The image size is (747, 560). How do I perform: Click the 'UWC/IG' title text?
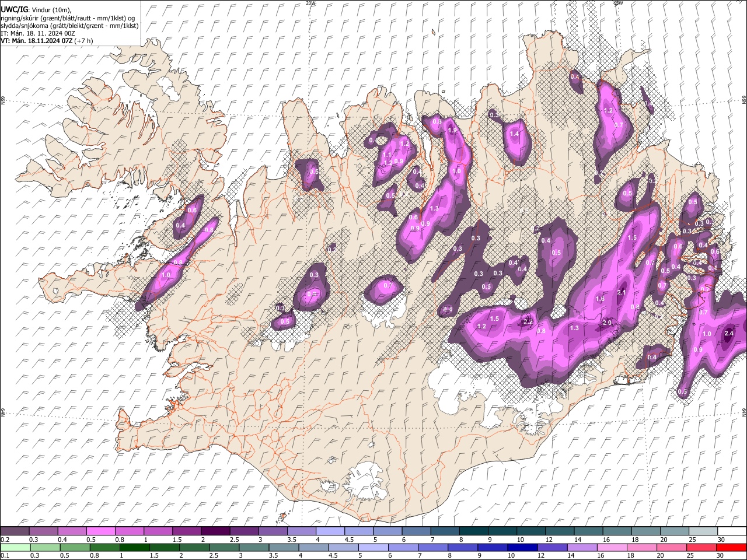pos(13,10)
